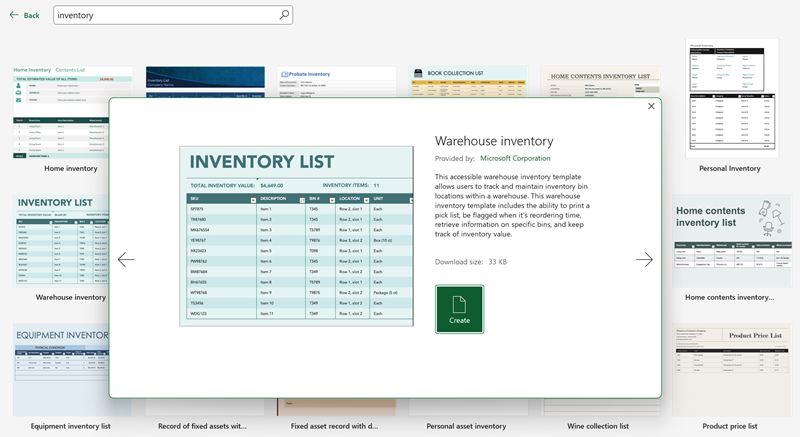The image size is (800, 437).
Task: Click the 'Personal Inventory' label
Action: point(730,168)
